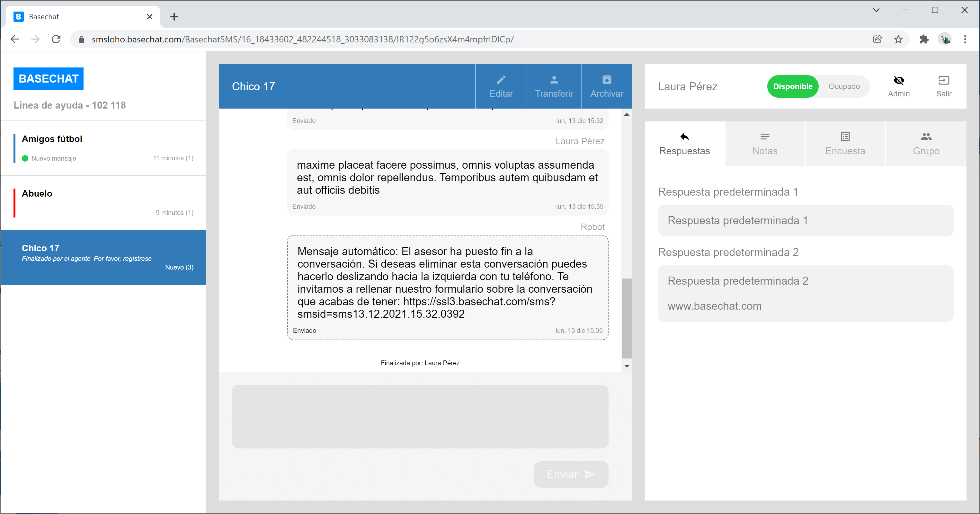Image resolution: width=980 pixels, height=514 pixels.
Task: Archive chat with Archivar icon
Action: point(606,80)
